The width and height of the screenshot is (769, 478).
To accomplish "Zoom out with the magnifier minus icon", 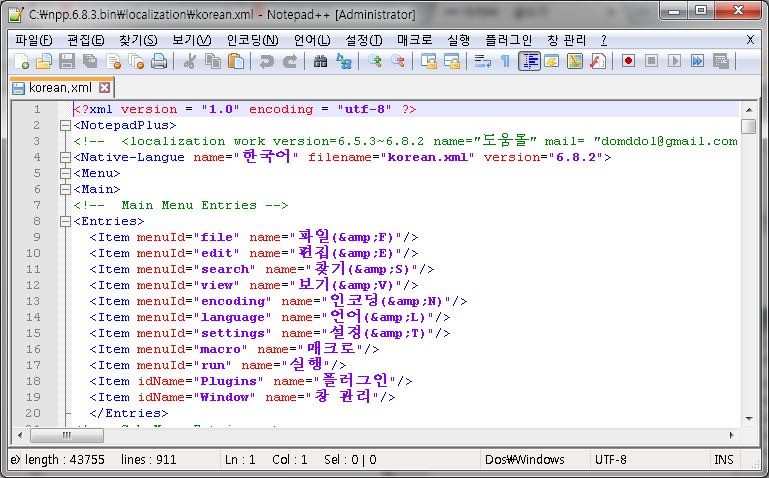I will click(398, 61).
